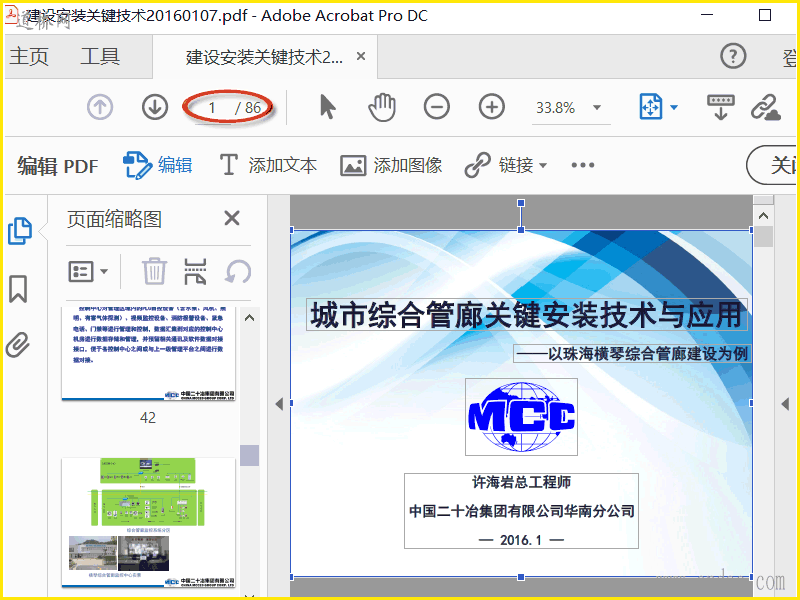
Task: Click the delete pages trash icon
Action: 154,271
